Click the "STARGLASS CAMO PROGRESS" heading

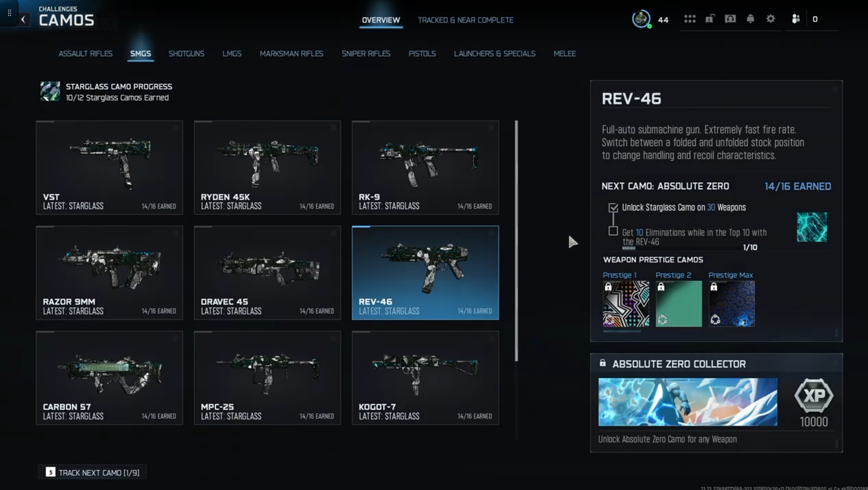pos(119,86)
